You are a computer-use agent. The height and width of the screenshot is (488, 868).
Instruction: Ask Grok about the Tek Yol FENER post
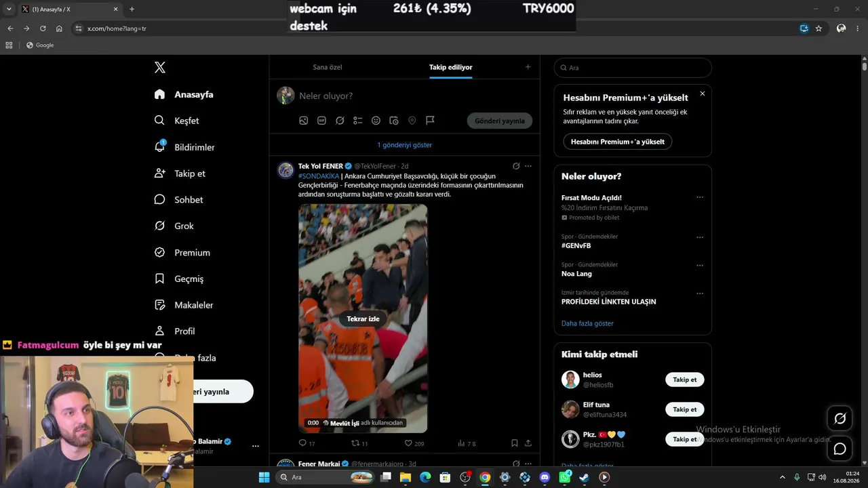click(516, 166)
